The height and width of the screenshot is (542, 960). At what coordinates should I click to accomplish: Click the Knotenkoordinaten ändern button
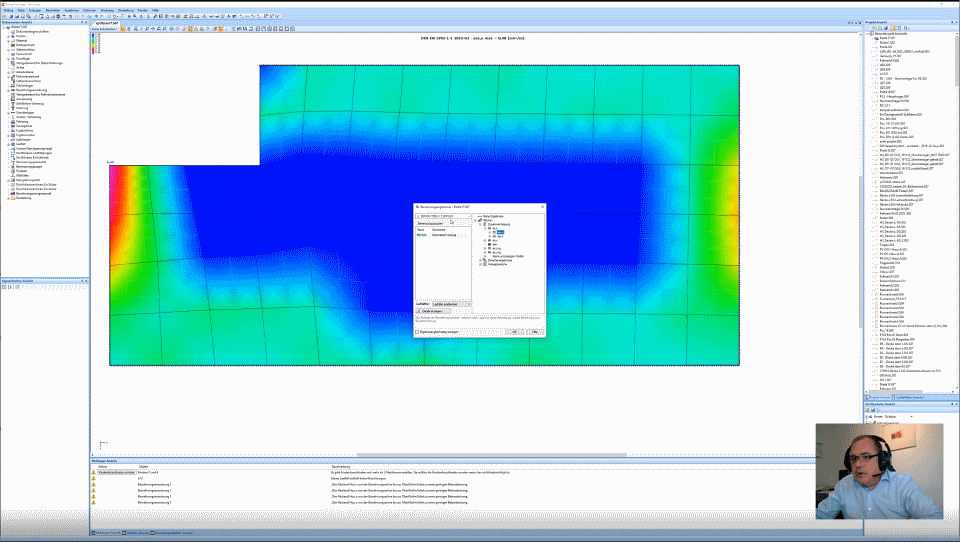coord(117,472)
